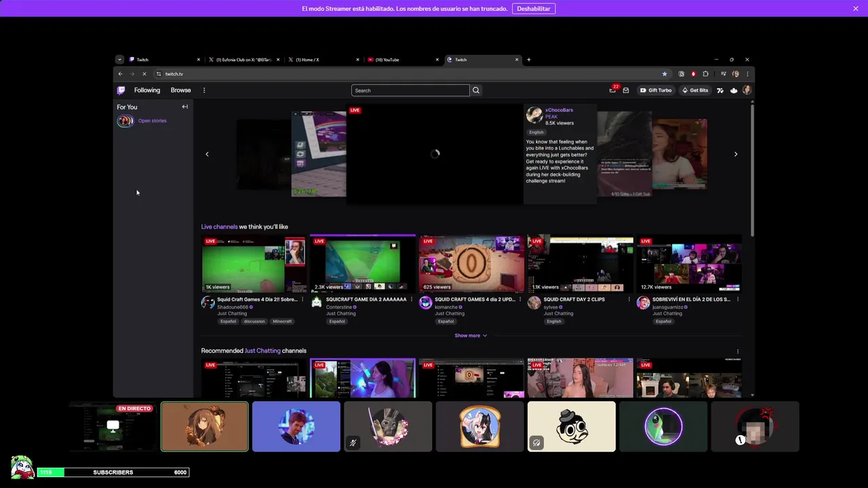Click the Open stories link
Image resolution: width=868 pixels, height=488 pixels.
pyautogui.click(x=152, y=121)
